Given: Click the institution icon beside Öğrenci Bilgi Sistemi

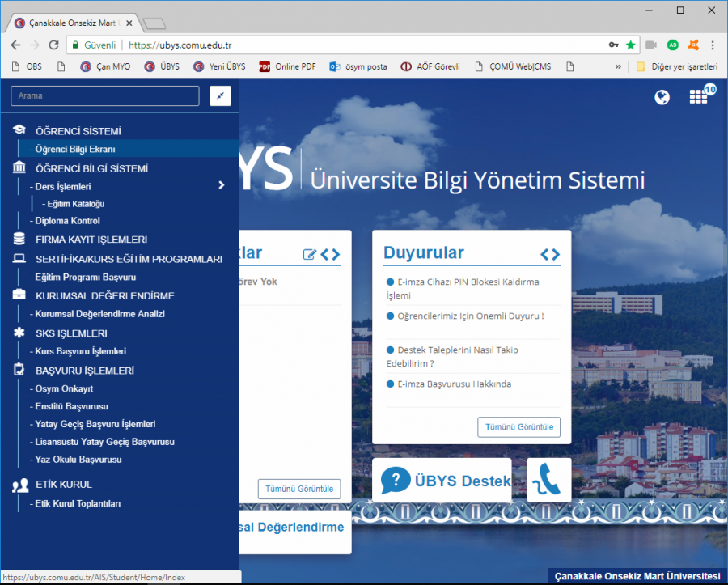Looking at the screenshot, I should (19, 167).
